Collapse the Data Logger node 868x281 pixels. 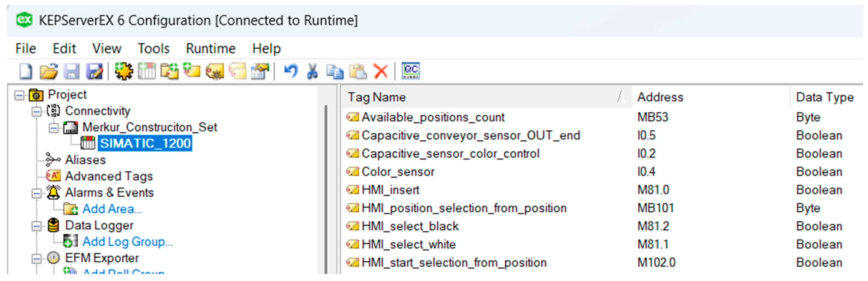pyautogui.click(x=36, y=226)
